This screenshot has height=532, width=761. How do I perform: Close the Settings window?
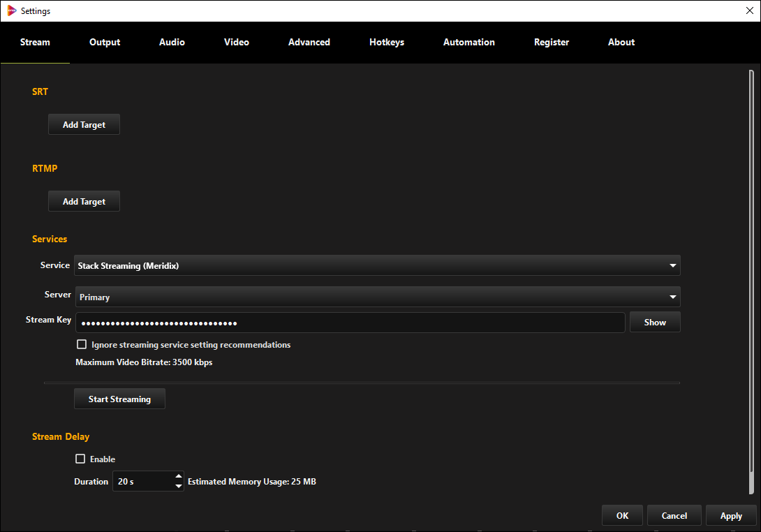pyautogui.click(x=749, y=10)
